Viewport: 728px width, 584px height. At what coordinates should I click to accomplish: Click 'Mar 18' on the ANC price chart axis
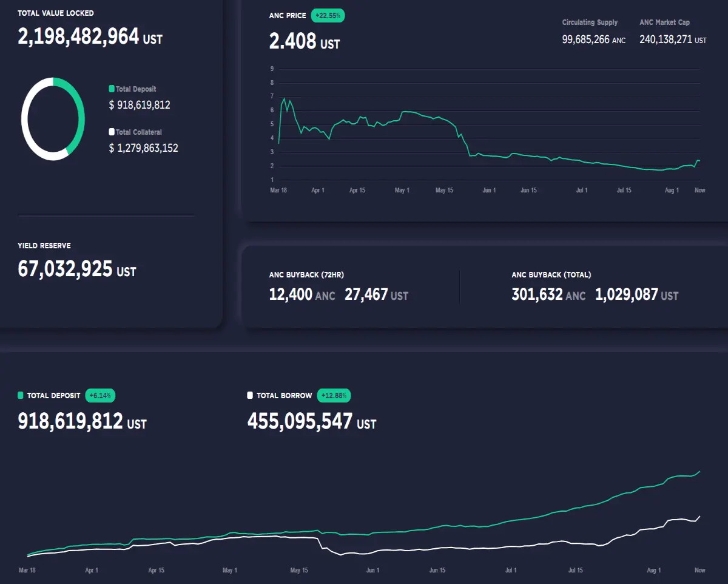point(278,190)
